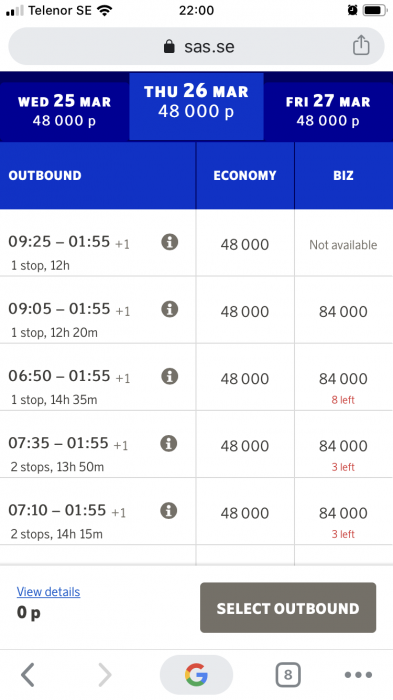Switch to Wed 25 Mar date tab

point(64,111)
